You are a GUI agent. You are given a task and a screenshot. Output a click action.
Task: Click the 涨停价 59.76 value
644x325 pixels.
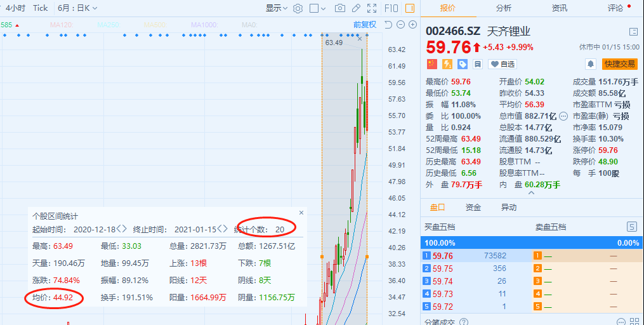point(608,150)
